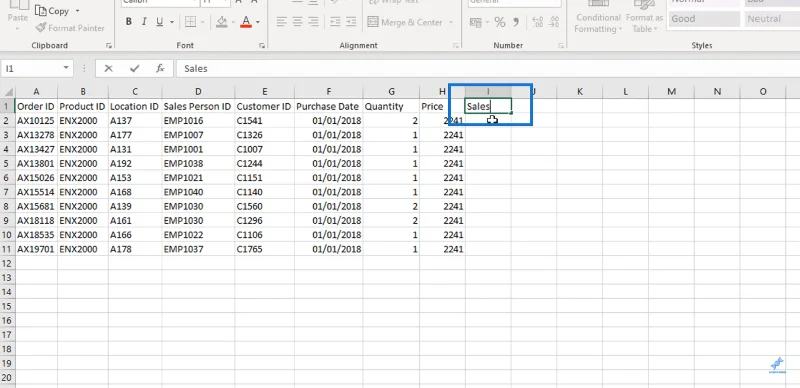Screen dimensions: 800x388
Task: Cancel the formula bar entry
Action: point(108,68)
